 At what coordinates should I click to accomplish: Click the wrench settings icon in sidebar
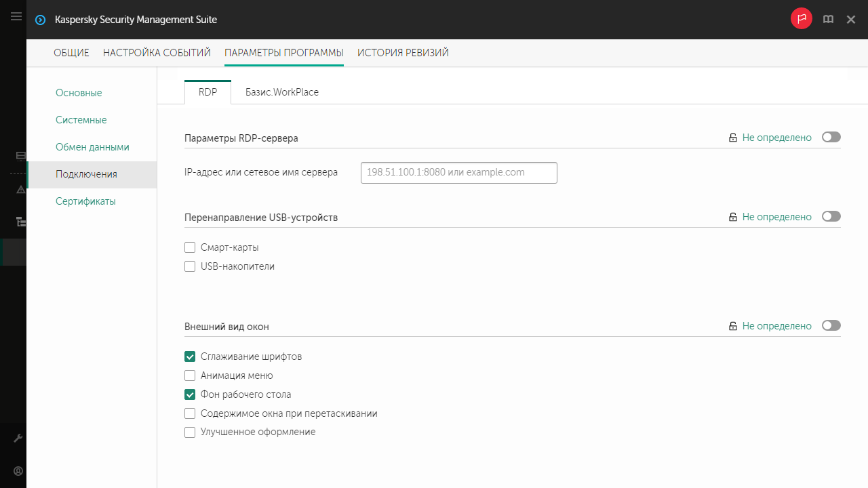coord(19,439)
